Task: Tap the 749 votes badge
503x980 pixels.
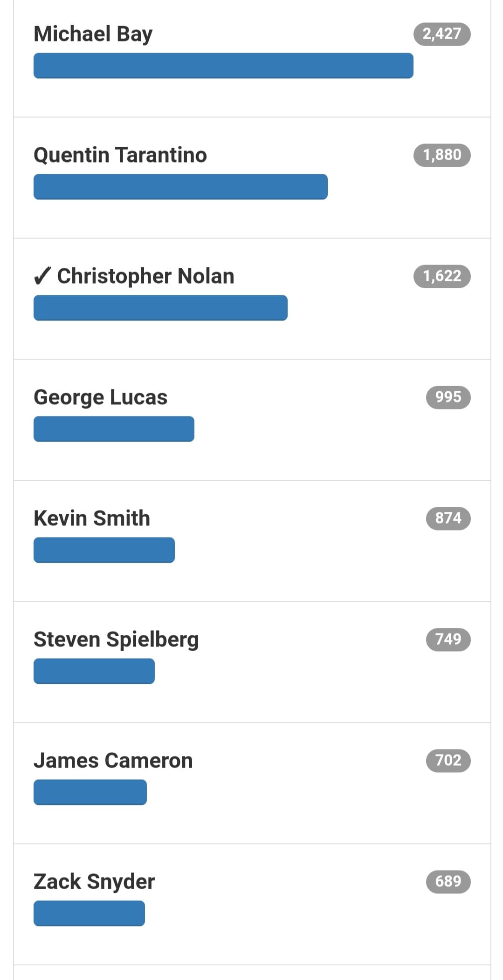Action: click(x=448, y=640)
